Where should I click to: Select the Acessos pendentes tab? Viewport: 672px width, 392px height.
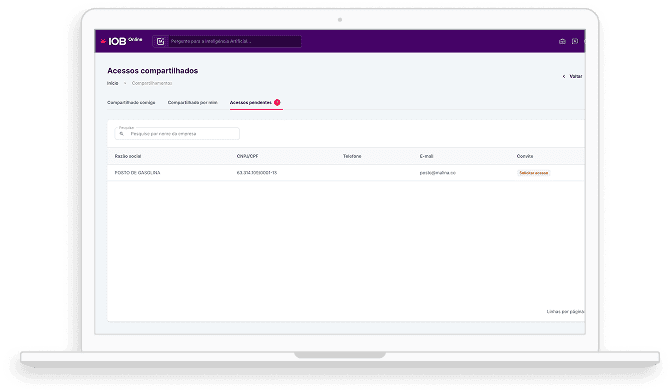251,103
